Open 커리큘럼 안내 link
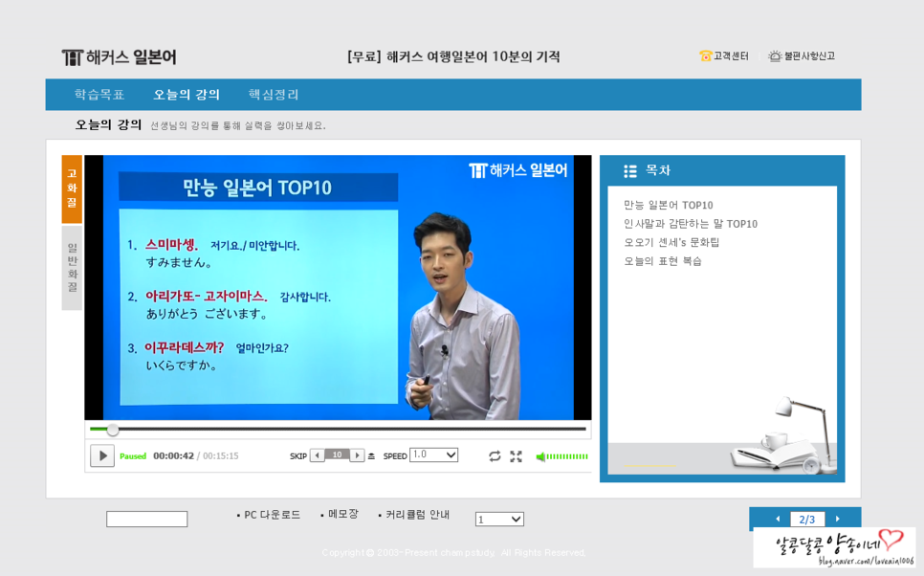Screen dimensions: 924x576 [417, 515]
